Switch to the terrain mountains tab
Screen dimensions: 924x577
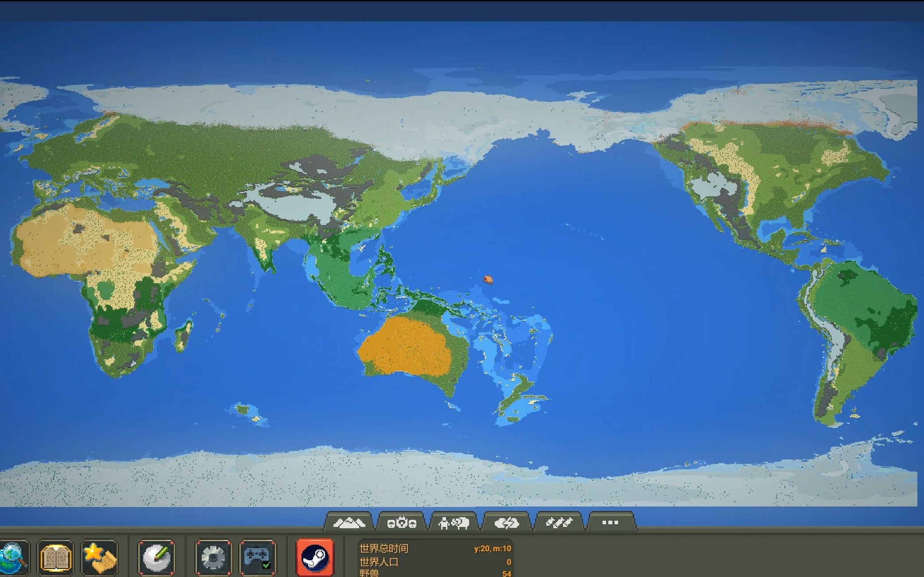349,523
